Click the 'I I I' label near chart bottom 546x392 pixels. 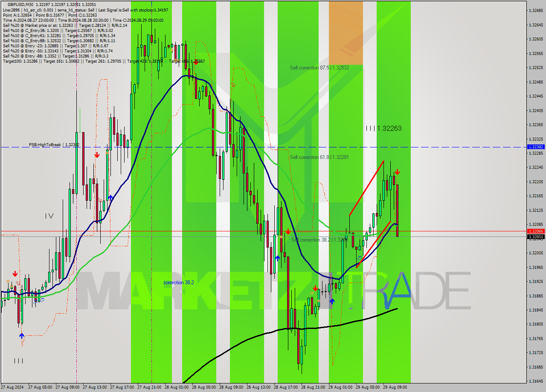pos(18,361)
